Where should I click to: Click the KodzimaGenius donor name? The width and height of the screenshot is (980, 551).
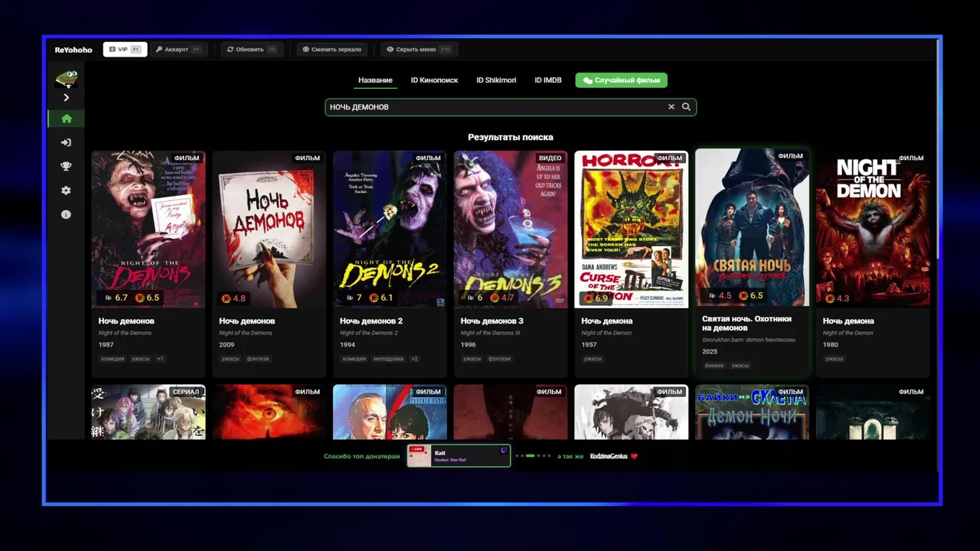click(609, 456)
